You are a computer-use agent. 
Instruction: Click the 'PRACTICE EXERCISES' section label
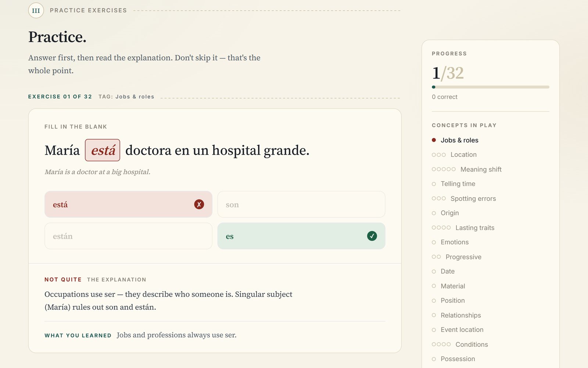pos(88,10)
